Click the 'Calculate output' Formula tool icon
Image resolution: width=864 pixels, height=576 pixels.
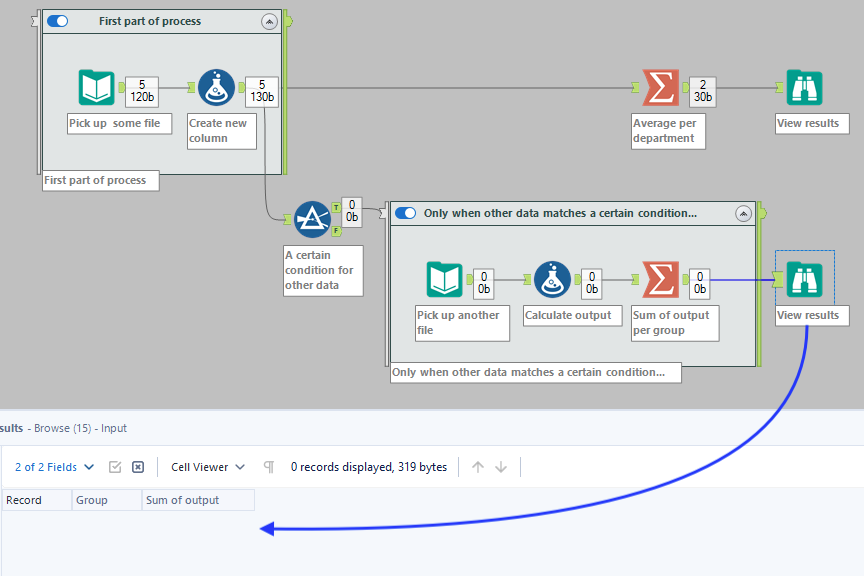(x=552, y=280)
